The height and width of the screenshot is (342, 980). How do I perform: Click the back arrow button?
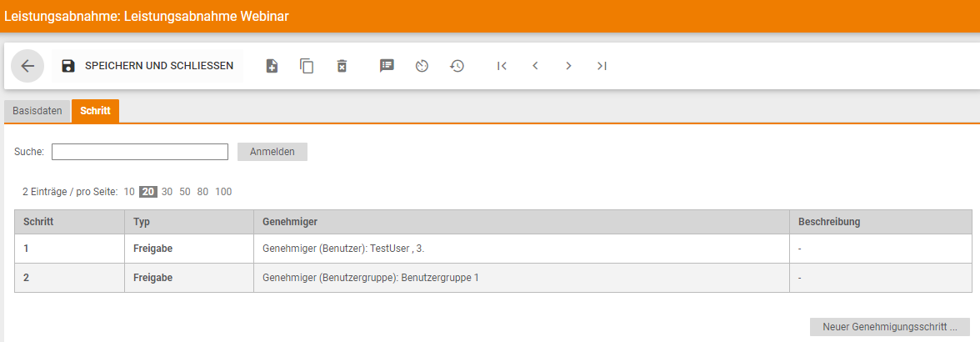[27, 66]
